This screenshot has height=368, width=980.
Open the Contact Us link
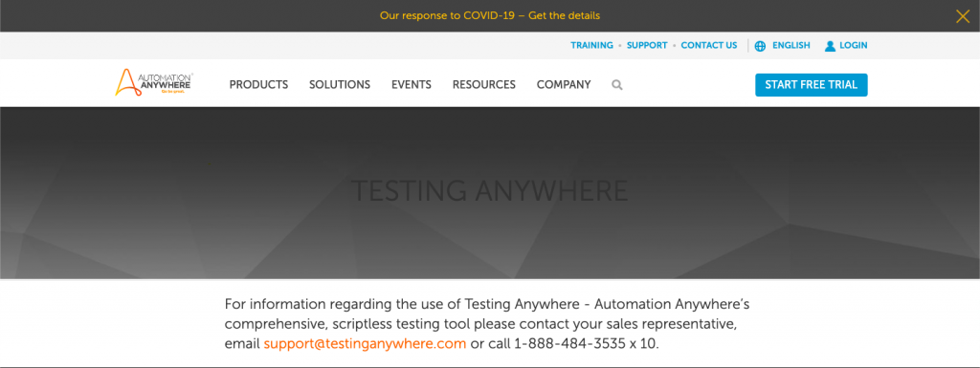(x=709, y=46)
